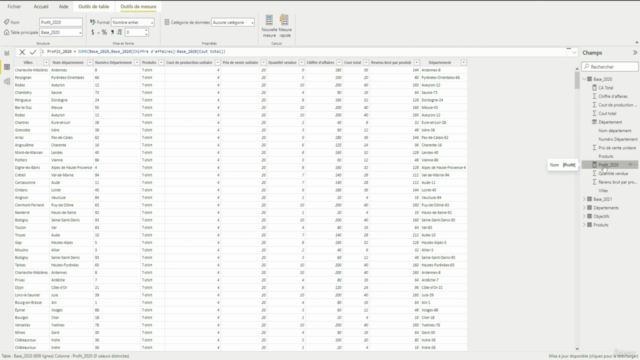Expand the formula bar chevron
The width and height of the screenshot is (640, 360).
click(574, 52)
